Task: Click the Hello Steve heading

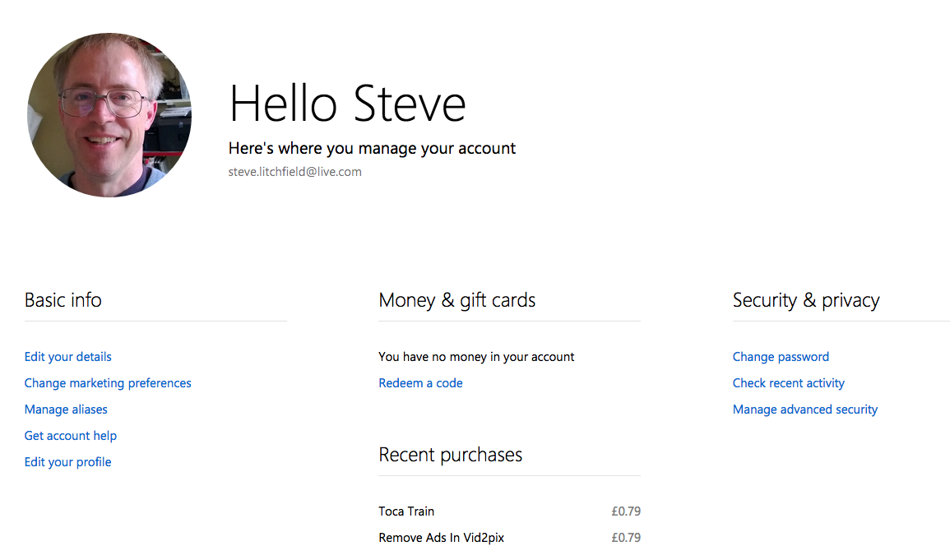Action: coord(348,104)
